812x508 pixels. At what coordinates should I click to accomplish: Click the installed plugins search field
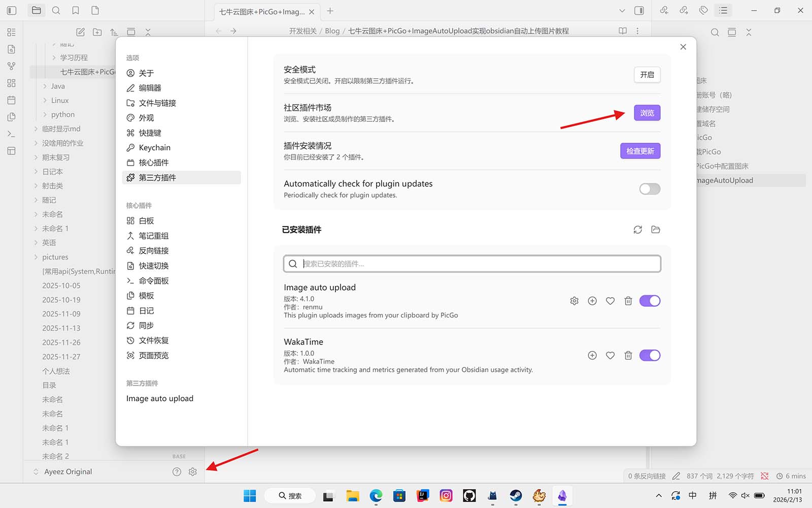coord(472,264)
